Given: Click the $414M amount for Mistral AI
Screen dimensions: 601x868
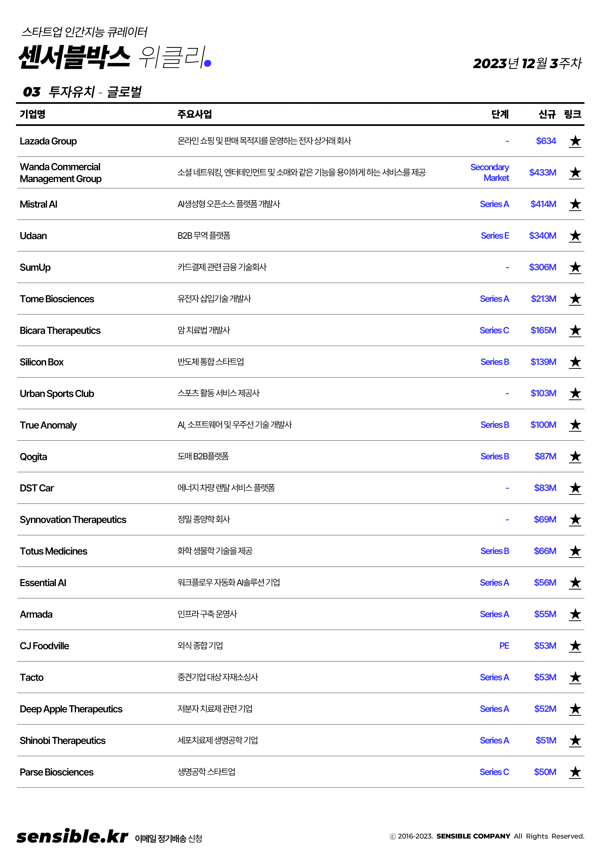Looking at the screenshot, I should pos(543,204).
